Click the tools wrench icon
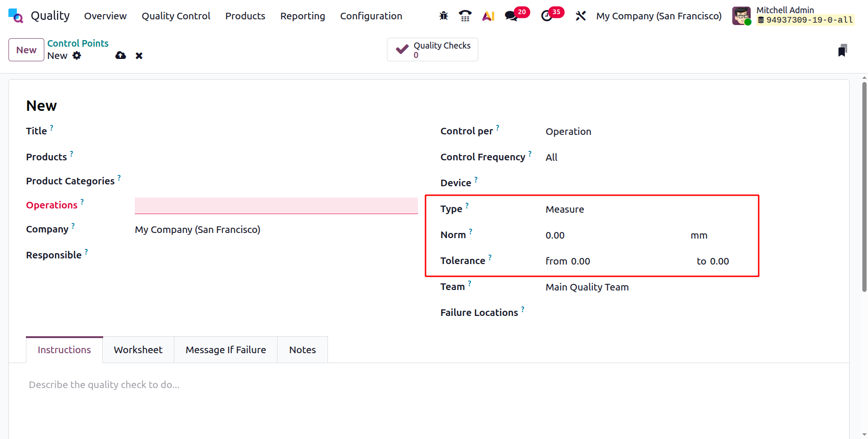 coord(581,16)
